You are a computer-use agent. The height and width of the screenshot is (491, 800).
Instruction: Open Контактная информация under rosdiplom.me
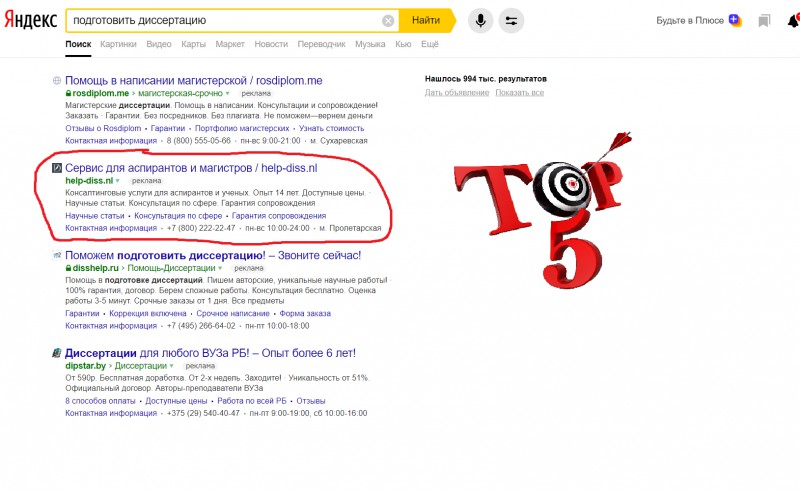pos(111,140)
